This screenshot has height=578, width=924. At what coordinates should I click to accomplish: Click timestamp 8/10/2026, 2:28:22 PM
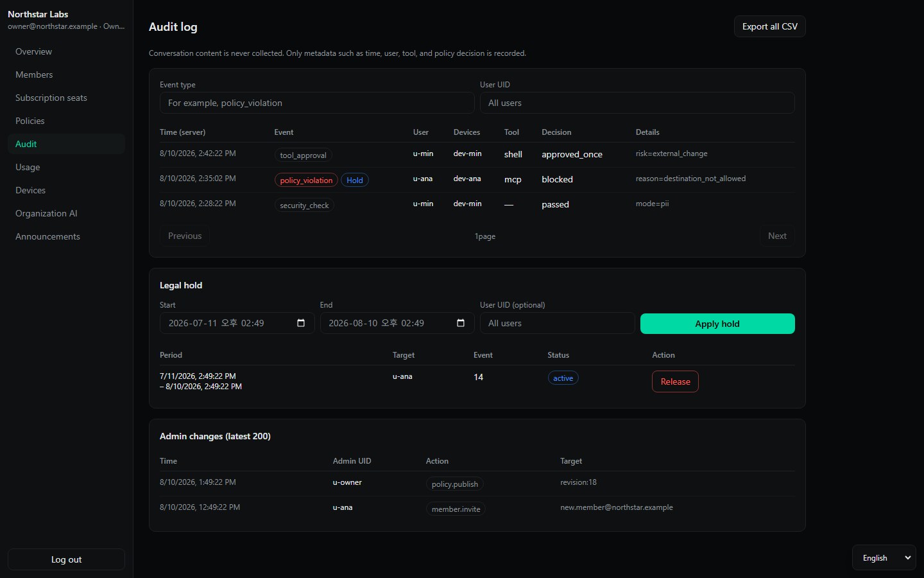click(198, 204)
